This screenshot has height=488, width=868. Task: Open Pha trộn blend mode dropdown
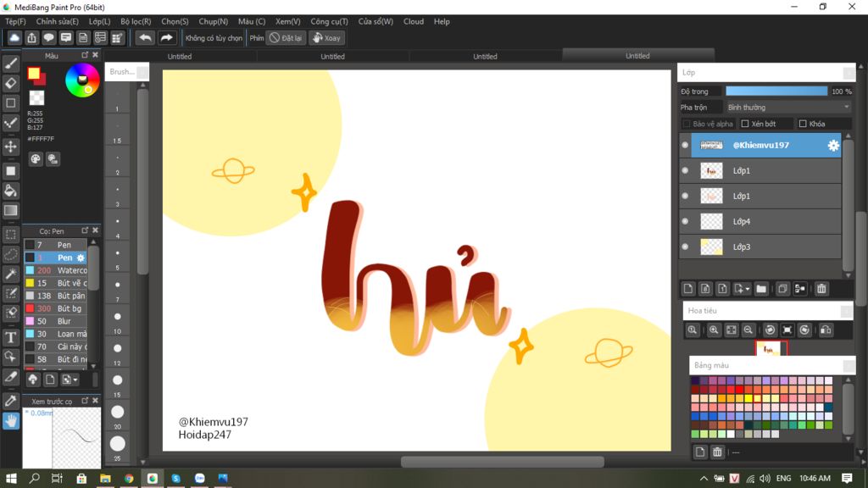click(788, 108)
